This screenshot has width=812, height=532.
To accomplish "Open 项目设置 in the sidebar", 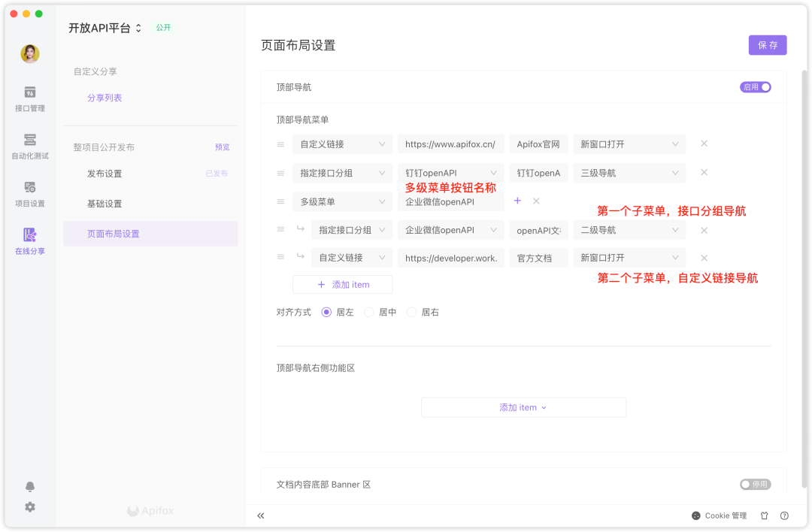I will 29,194.
